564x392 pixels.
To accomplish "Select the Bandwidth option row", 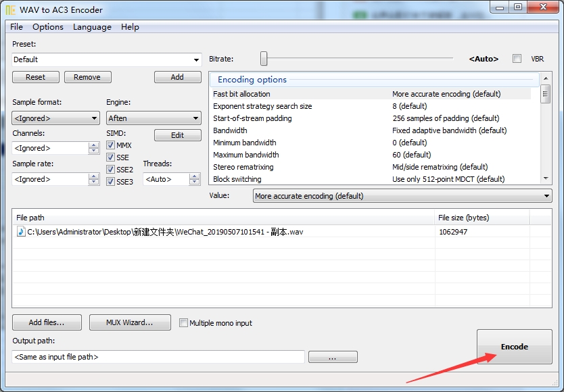I will pos(371,130).
